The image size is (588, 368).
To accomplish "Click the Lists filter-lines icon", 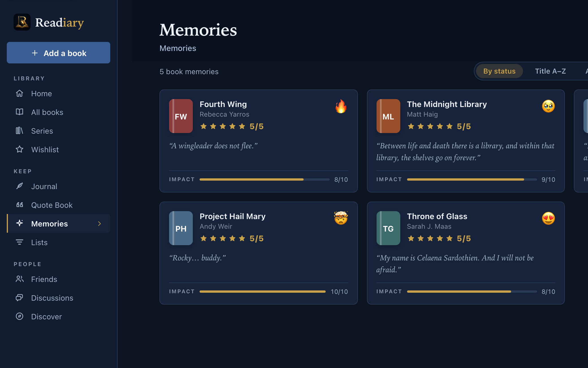I will coord(20,242).
